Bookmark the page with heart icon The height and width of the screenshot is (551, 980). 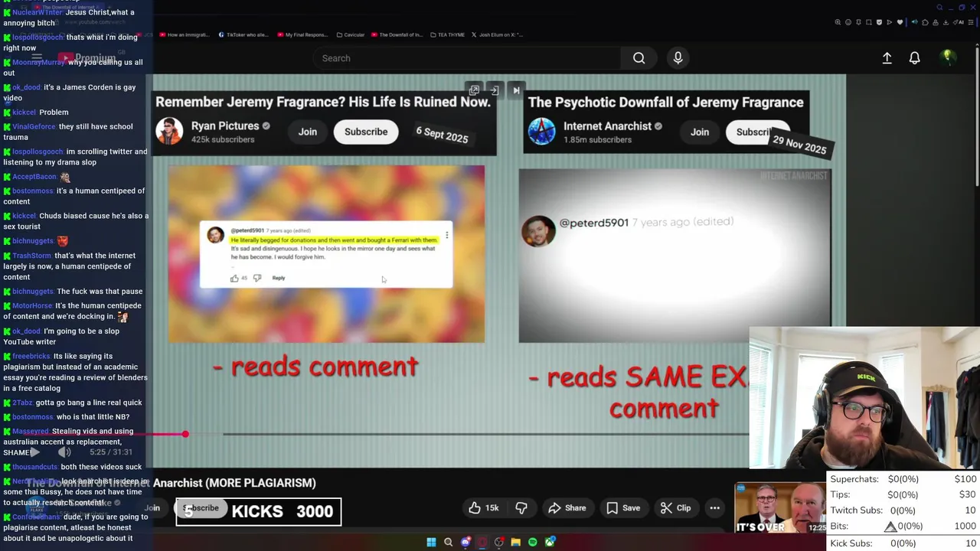click(x=900, y=22)
